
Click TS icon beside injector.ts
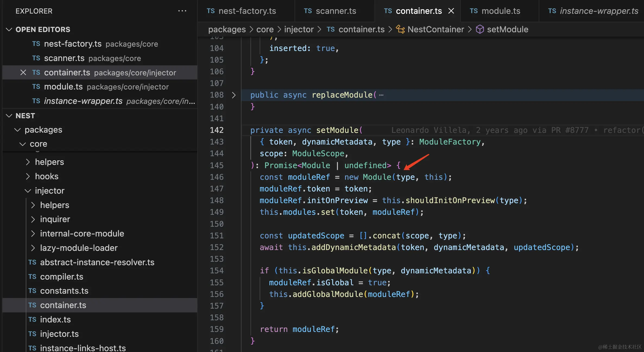32,334
